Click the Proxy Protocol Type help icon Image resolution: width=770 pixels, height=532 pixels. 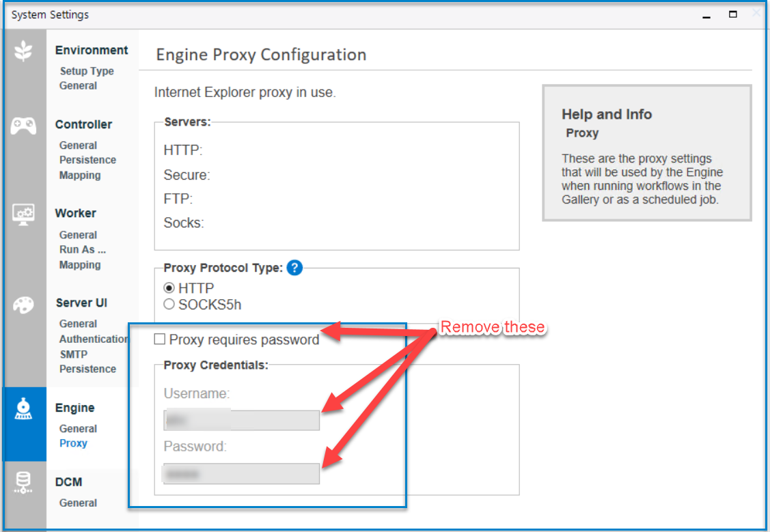(x=294, y=268)
